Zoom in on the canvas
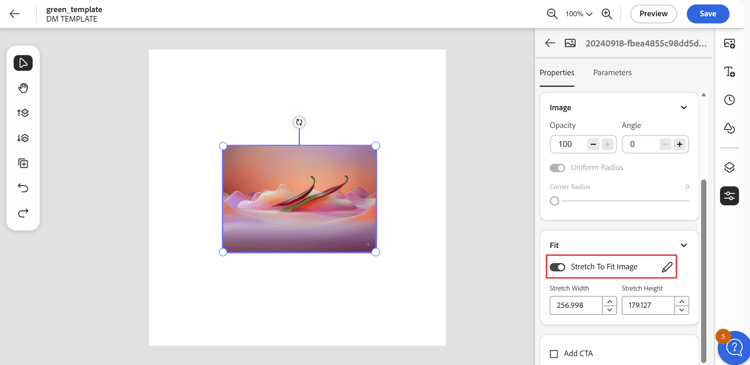This screenshot has width=750, height=365. click(x=607, y=14)
